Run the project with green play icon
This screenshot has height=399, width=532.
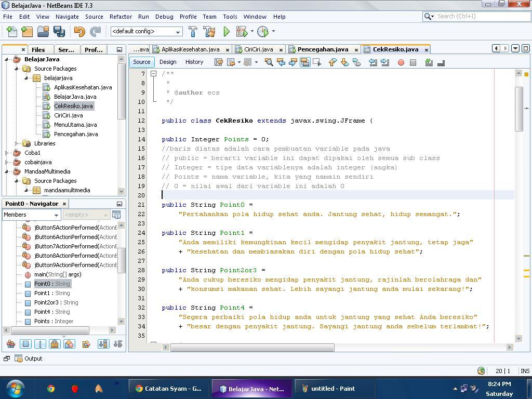coord(227,32)
